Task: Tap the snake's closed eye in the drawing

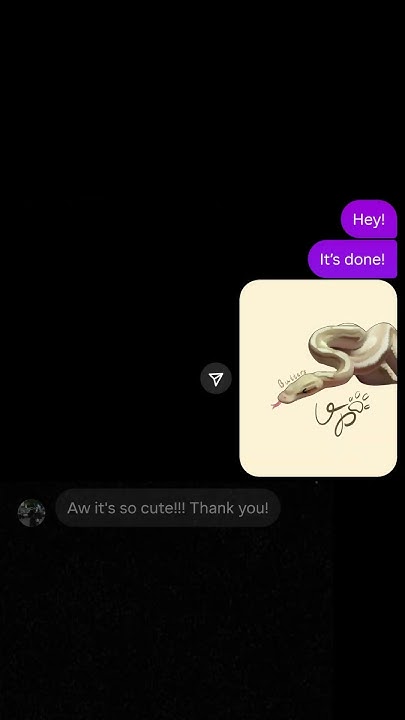Action: tap(305, 390)
